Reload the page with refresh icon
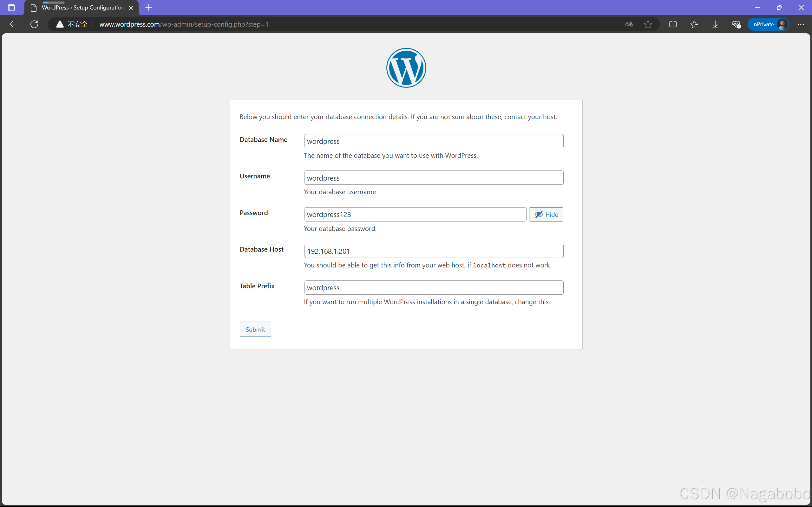The height and width of the screenshot is (507, 812). (x=34, y=24)
